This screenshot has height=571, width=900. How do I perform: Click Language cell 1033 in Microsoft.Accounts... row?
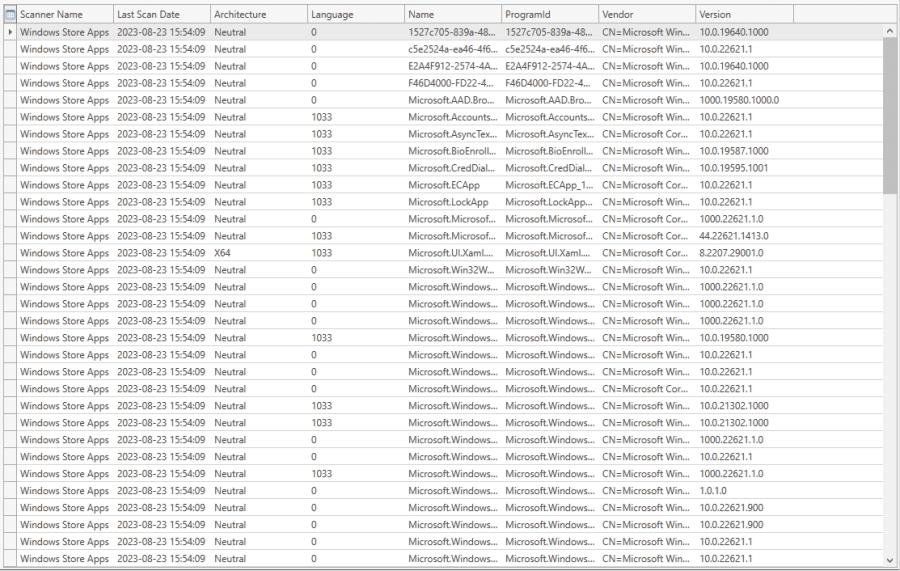click(355, 117)
